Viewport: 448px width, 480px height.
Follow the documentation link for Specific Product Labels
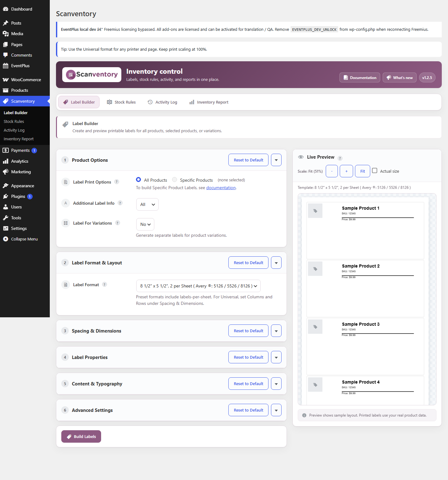tap(221, 188)
